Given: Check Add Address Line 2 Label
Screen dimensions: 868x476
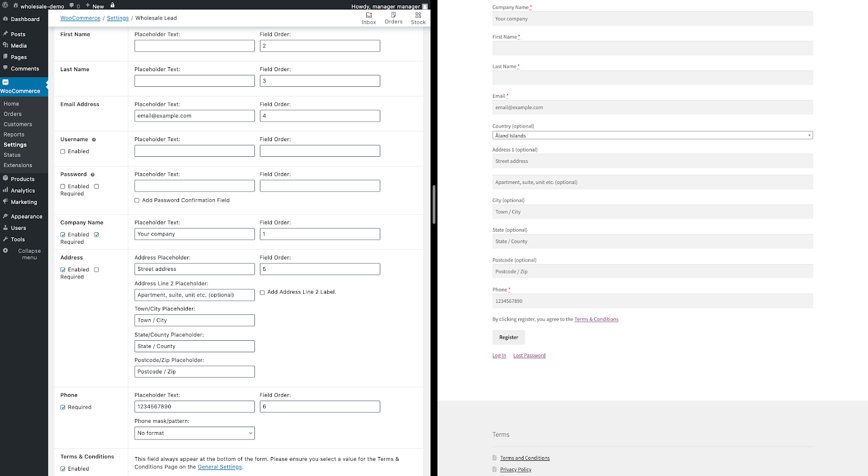Looking at the screenshot, I should pos(263,292).
